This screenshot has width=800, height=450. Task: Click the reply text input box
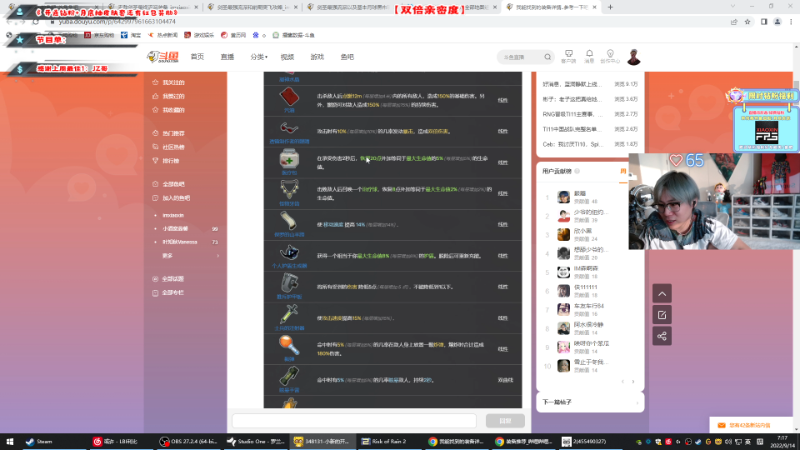point(354,420)
